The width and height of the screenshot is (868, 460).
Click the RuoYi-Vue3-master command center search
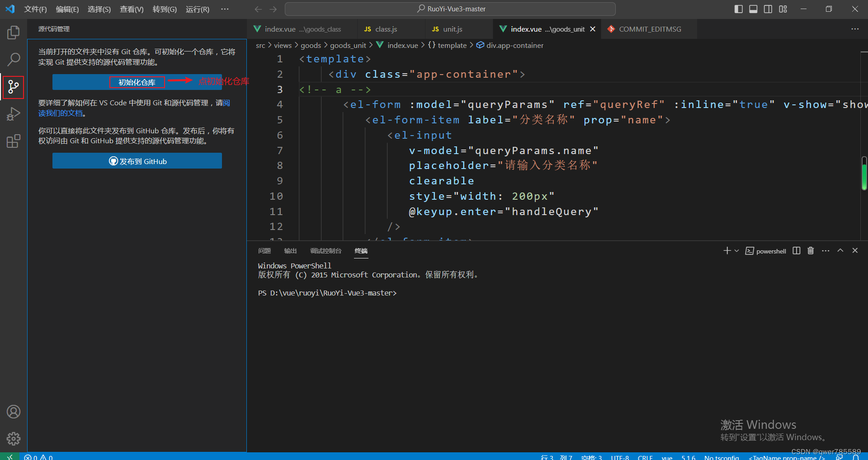click(450, 9)
